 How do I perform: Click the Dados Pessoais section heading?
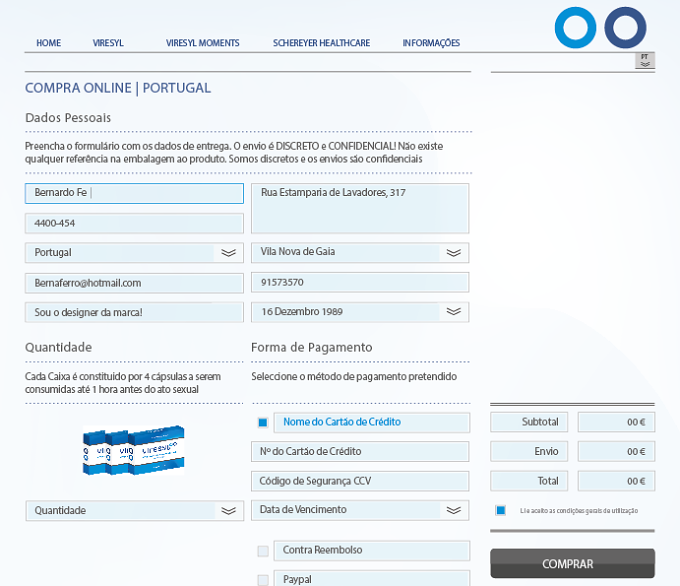coord(68,118)
